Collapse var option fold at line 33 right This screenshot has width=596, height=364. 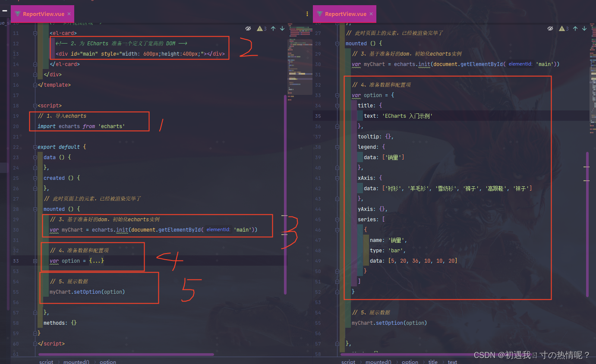[337, 95]
